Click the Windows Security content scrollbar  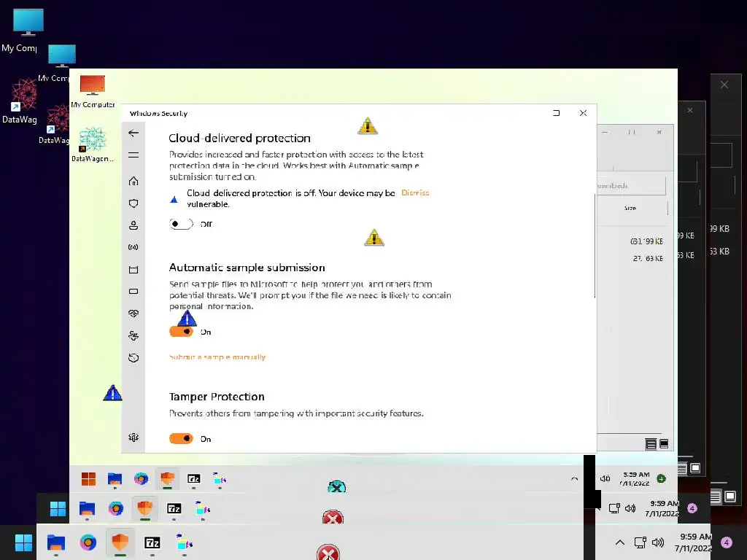pyautogui.click(x=595, y=246)
